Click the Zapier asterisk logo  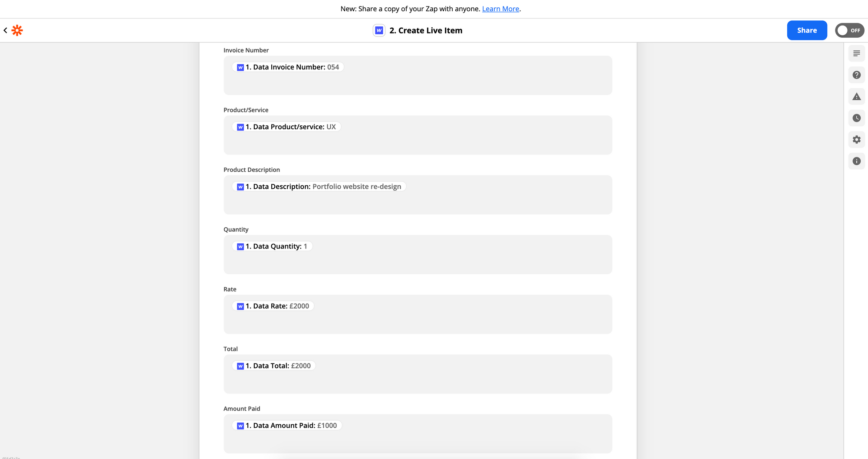click(x=17, y=30)
